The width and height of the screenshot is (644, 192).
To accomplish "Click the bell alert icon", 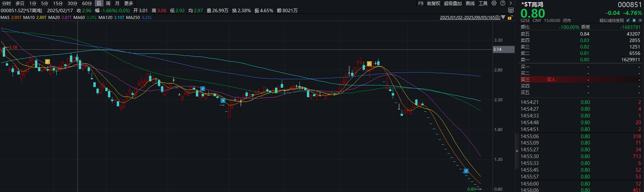I will click(634, 20).
